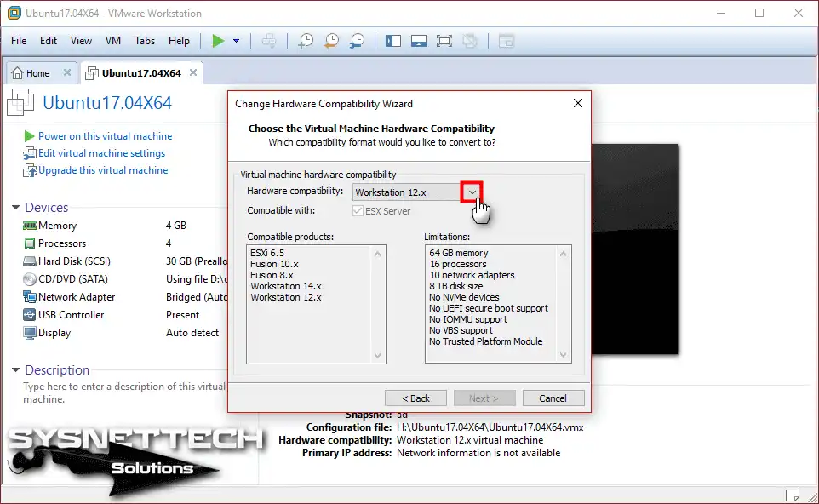
Task: Close the wizard dialog with X
Action: point(578,103)
